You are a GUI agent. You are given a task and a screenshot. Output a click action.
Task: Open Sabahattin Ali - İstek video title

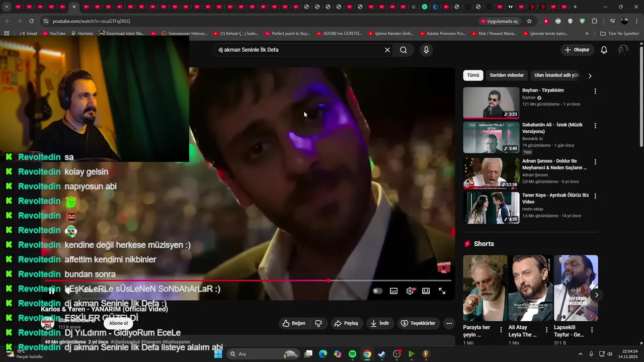pos(552,128)
